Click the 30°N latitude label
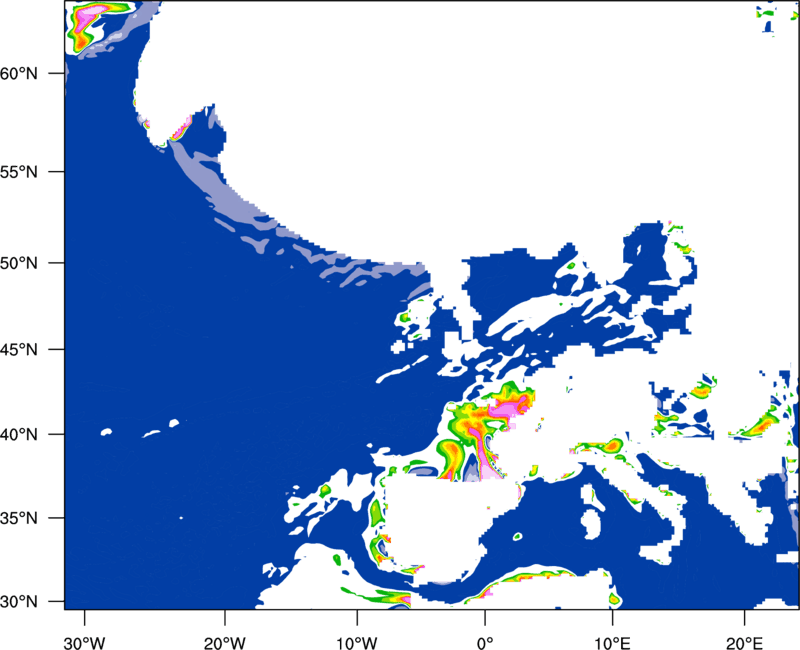The height and width of the screenshot is (650, 800). (x=19, y=602)
